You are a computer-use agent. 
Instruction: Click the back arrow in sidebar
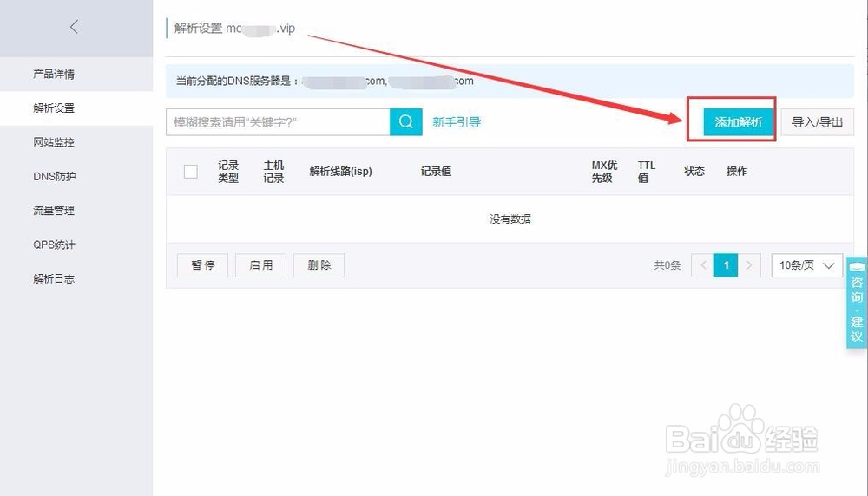[74, 27]
